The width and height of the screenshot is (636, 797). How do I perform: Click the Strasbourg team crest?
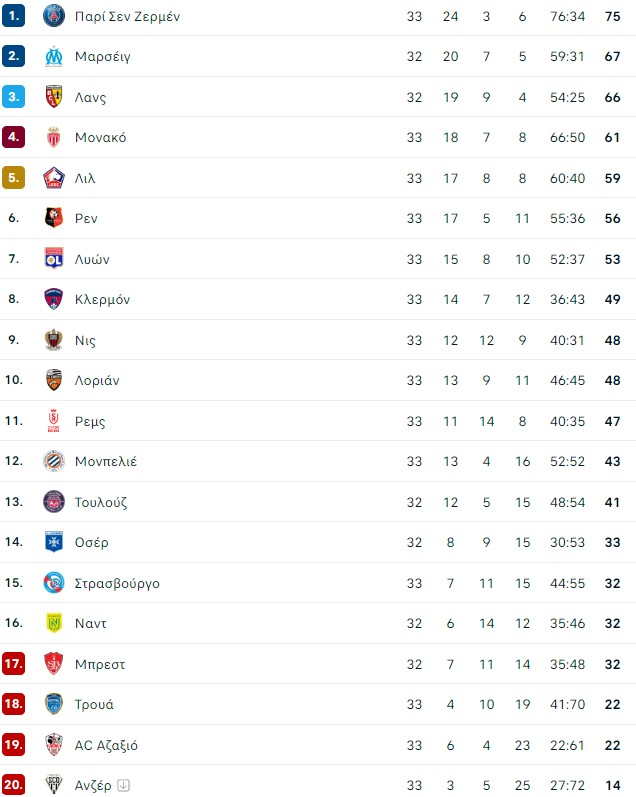(x=54, y=583)
